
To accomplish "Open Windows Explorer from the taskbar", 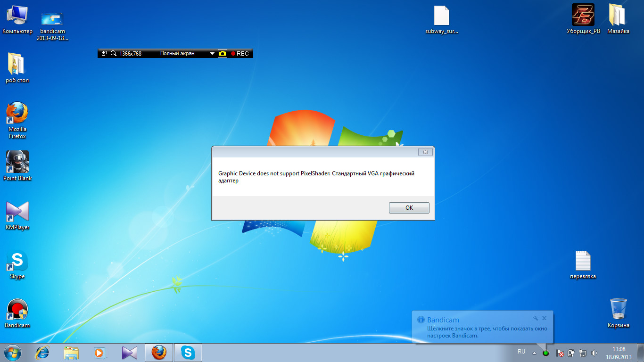I will [x=71, y=352].
